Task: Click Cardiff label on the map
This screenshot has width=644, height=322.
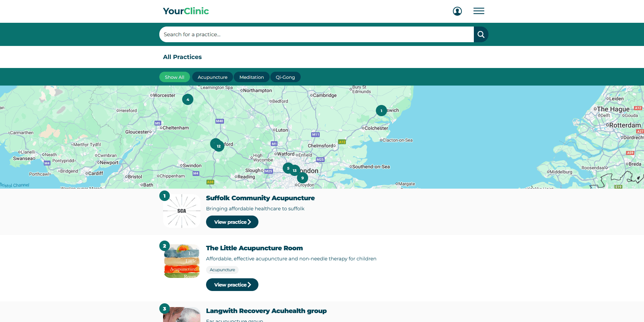Action: (x=95, y=173)
